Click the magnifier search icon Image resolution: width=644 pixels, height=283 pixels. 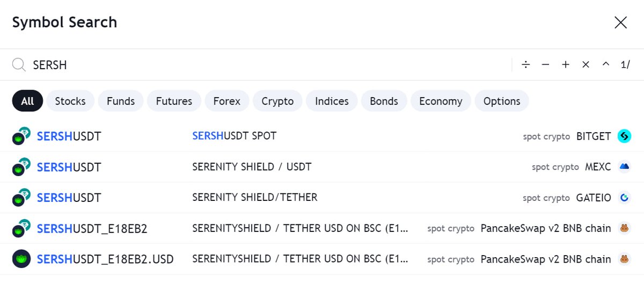[x=19, y=65]
